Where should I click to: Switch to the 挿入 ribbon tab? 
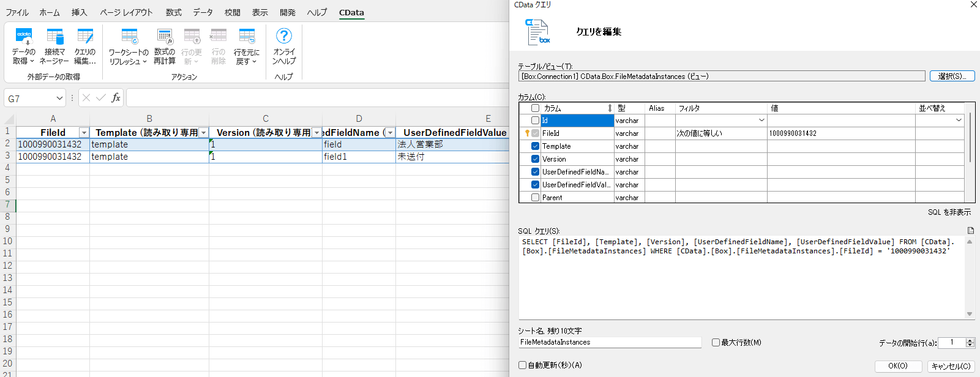point(79,12)
